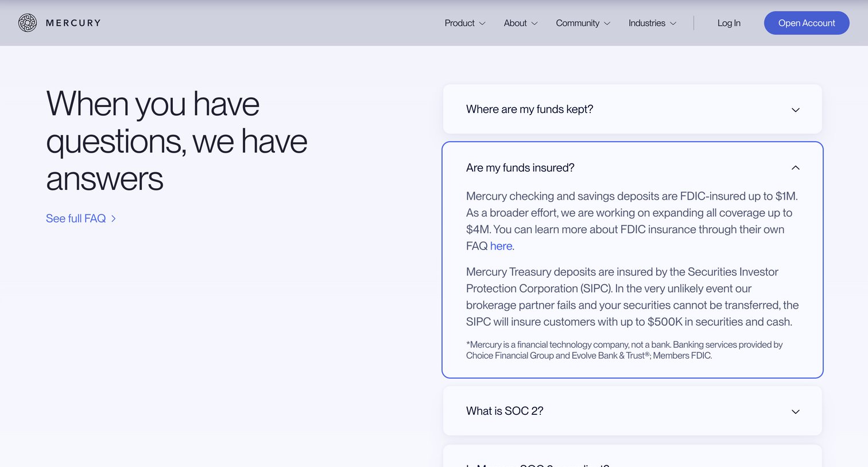Click Product dropdown arrow
This screenshot has height=467, width=868.
click(482, 24)
